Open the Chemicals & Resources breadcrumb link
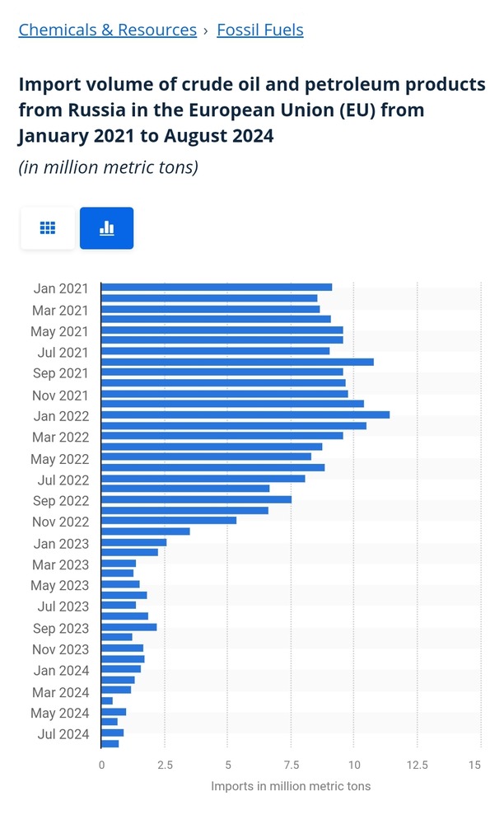This screenshot has width=504, height=824. click(x=107, y=30)
